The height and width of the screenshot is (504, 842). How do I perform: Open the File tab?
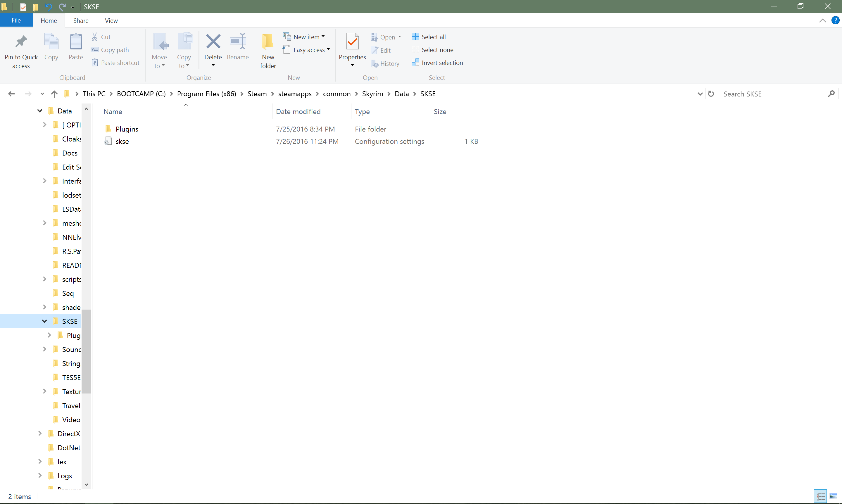tap(16, 20)
